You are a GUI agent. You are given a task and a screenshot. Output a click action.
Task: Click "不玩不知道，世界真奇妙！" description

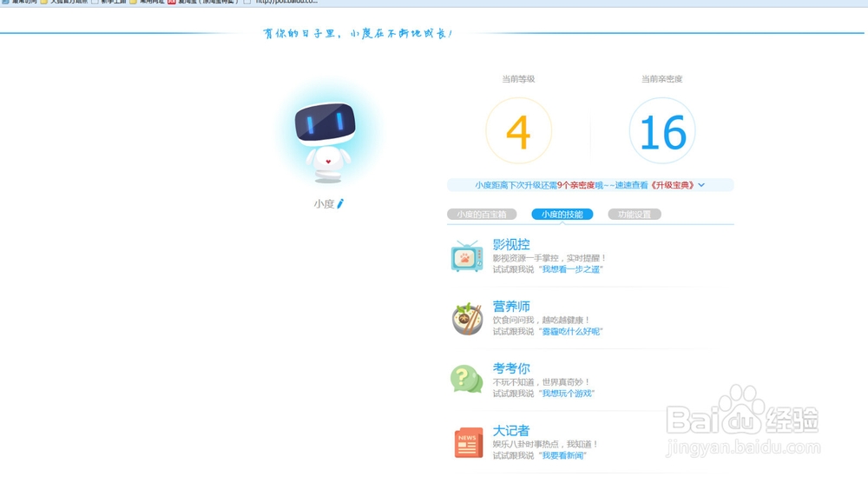542,382
